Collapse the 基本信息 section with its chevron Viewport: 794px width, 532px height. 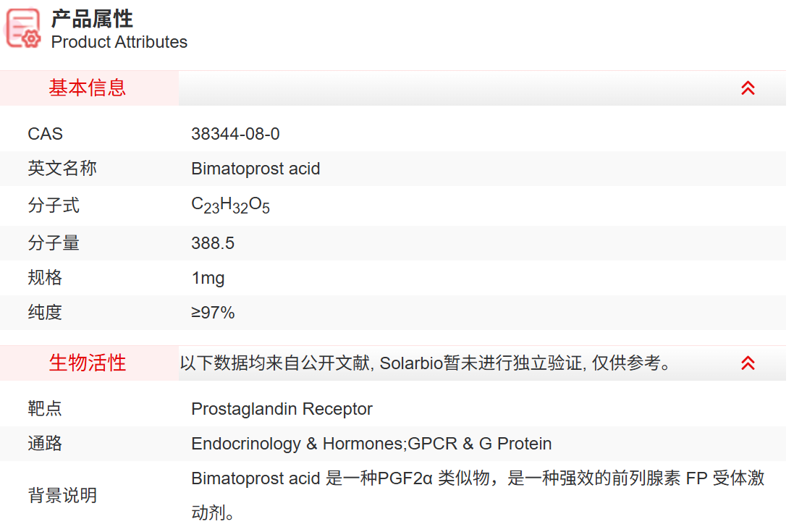coord(748,87)
